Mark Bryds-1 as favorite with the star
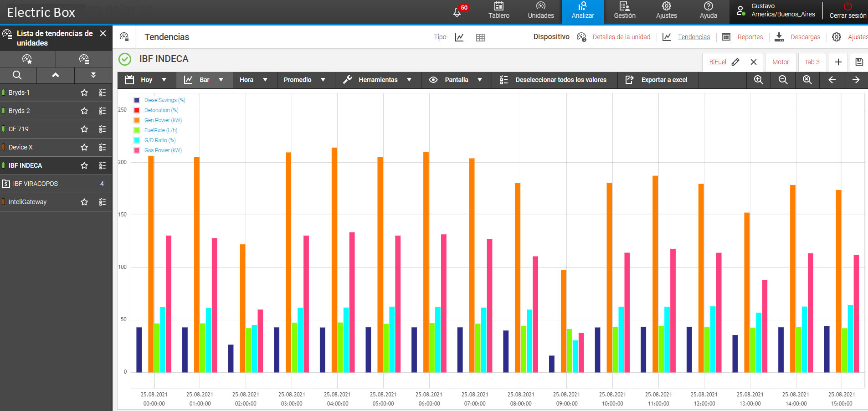This screenshot has width=868, height=411. pyautogui.click(x=84, y=92)
